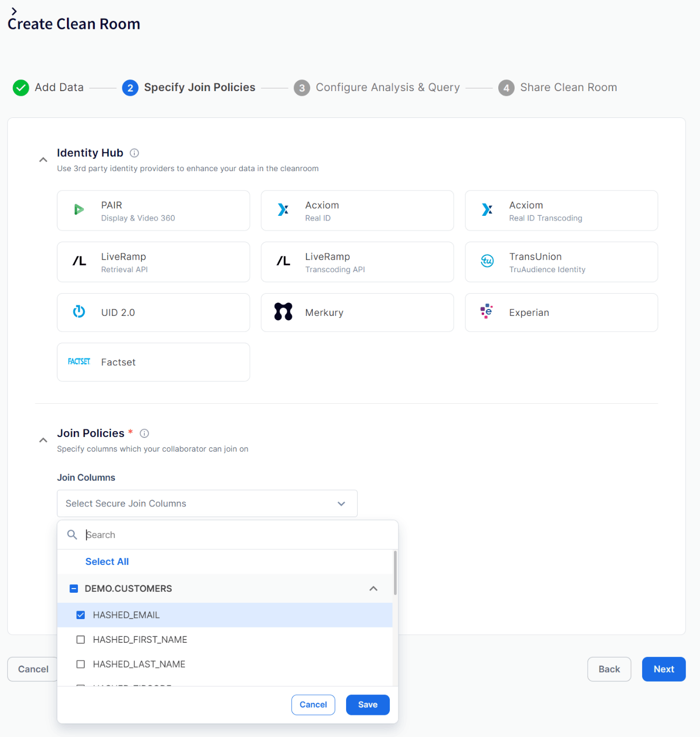The image size is (700, 737).
Task: Click the breadcrumb arrow above Create Clean Room
Action: [x=14, y=11]
